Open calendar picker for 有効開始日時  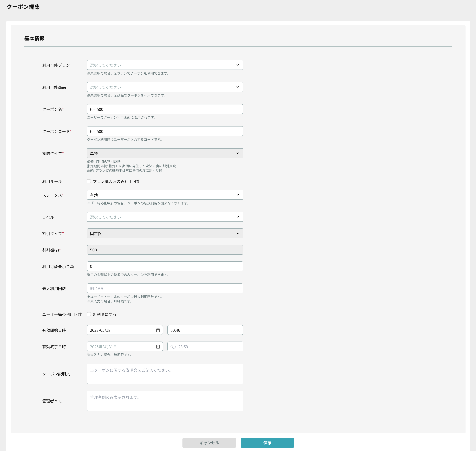[158, 330]
